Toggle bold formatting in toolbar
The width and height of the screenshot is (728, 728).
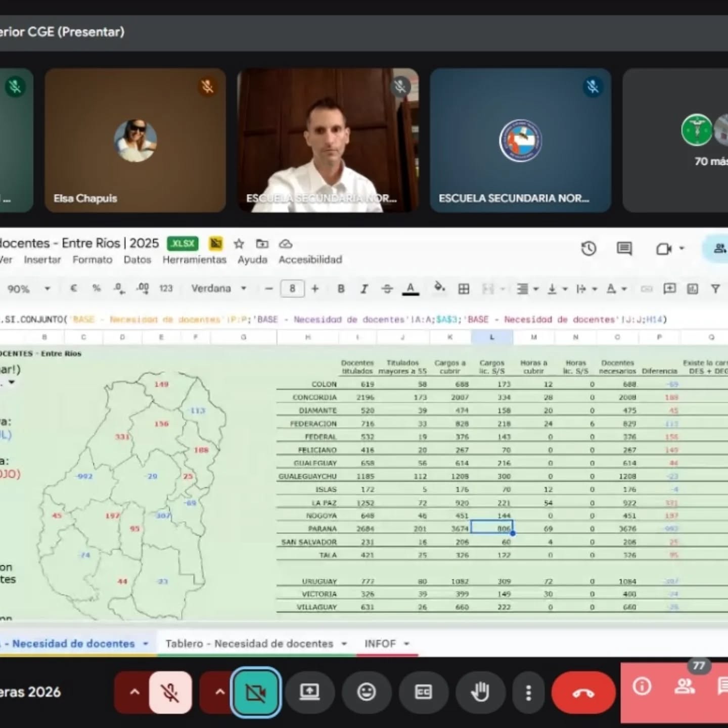point(341,289)
